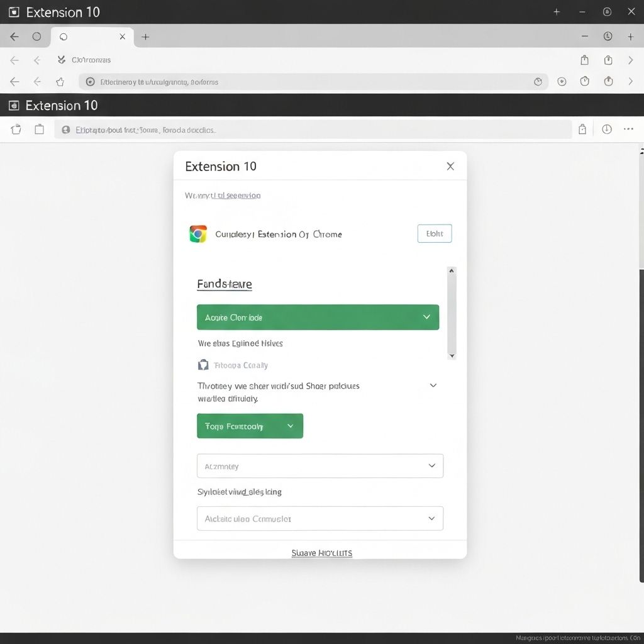This screenshot has height=644, width=644.
Task: Click the downloads icon on the toolbar
Action: pyautogui.click(x=606, y=129)
